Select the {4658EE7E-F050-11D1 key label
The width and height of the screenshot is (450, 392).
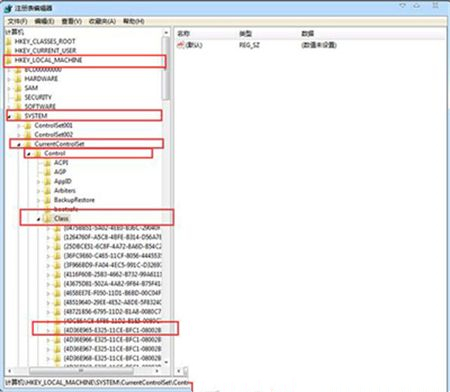tap(112, 293)
